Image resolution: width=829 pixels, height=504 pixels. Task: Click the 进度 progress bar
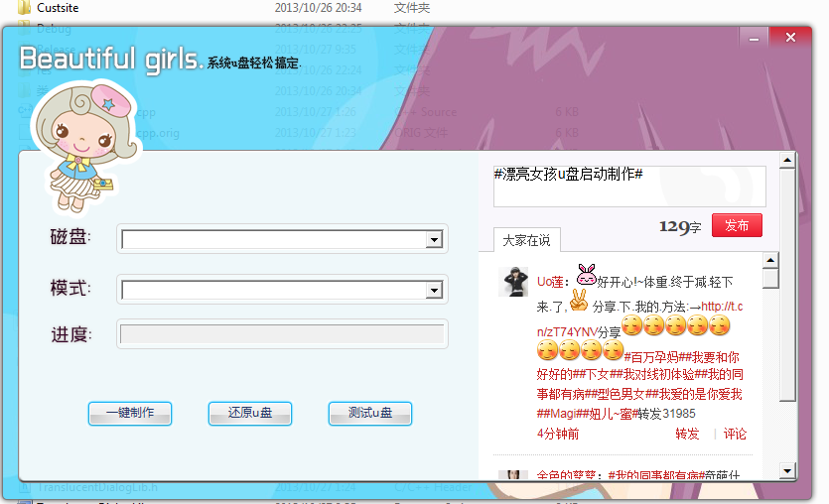(x=282, y=334)
